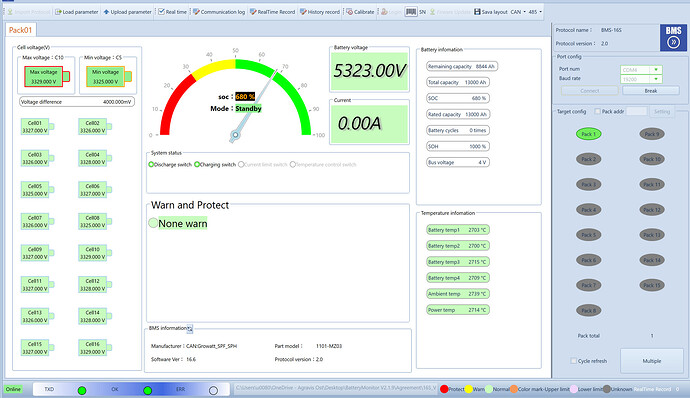The image size is (690, 398).
Task: Click the SN barcode icon
Action: click(x=411, y=12)
